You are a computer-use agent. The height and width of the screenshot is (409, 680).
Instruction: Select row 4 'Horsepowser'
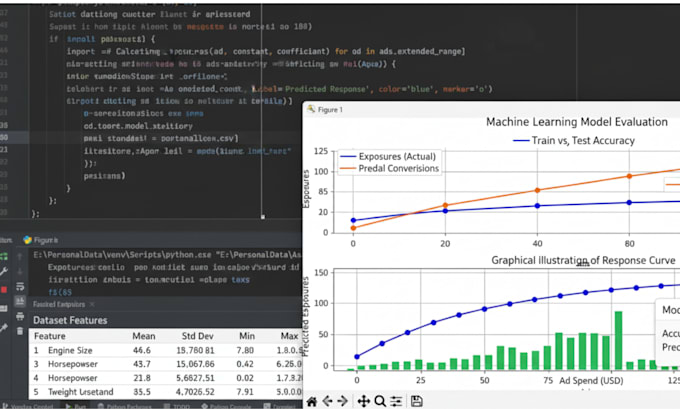click(166, 378)
